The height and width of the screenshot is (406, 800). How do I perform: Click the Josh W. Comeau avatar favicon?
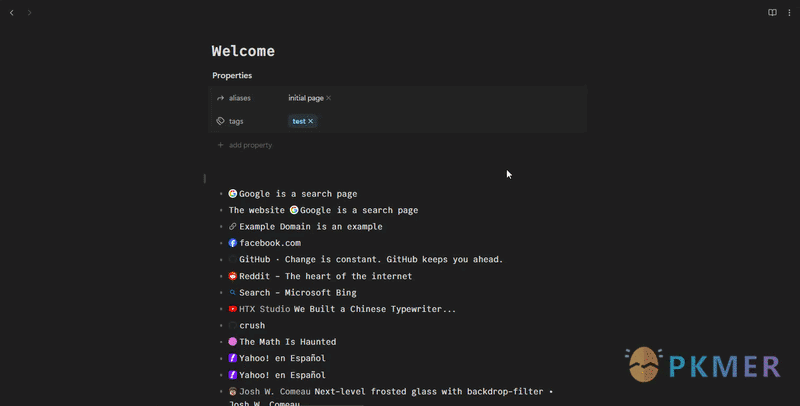tap(233, 391)
